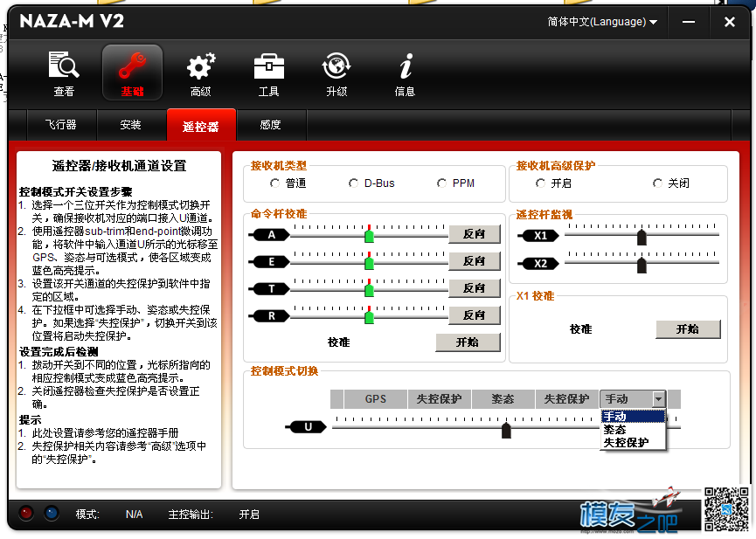Open the 简体中文(Language) dropdown
Image resolution: width=756 pixels, height=539 pixels.
click(602, 22)
